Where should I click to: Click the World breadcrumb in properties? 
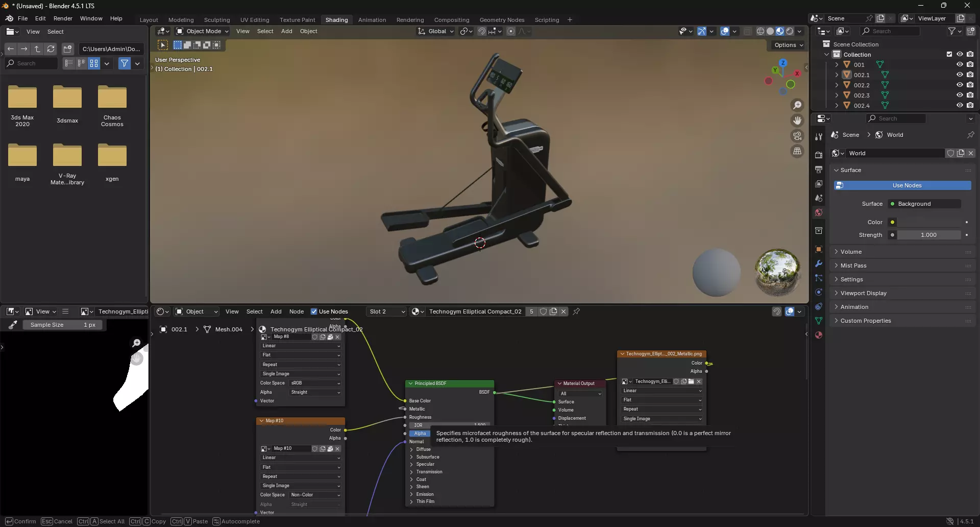point(890,135)
